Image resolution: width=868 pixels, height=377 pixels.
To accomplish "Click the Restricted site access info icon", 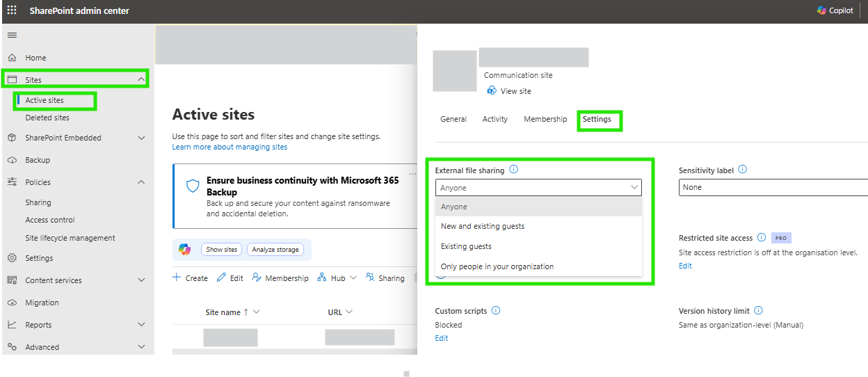I will [x=762, y=237].
